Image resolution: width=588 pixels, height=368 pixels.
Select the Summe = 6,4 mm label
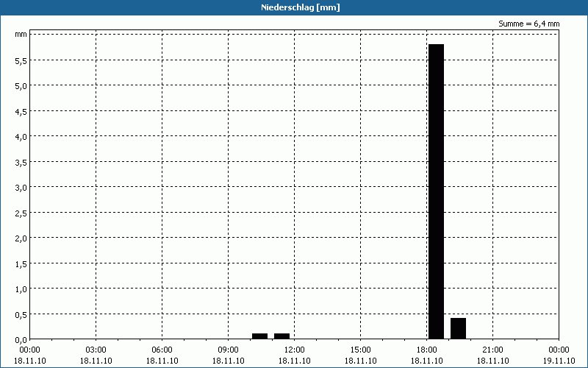click(528, 24)
